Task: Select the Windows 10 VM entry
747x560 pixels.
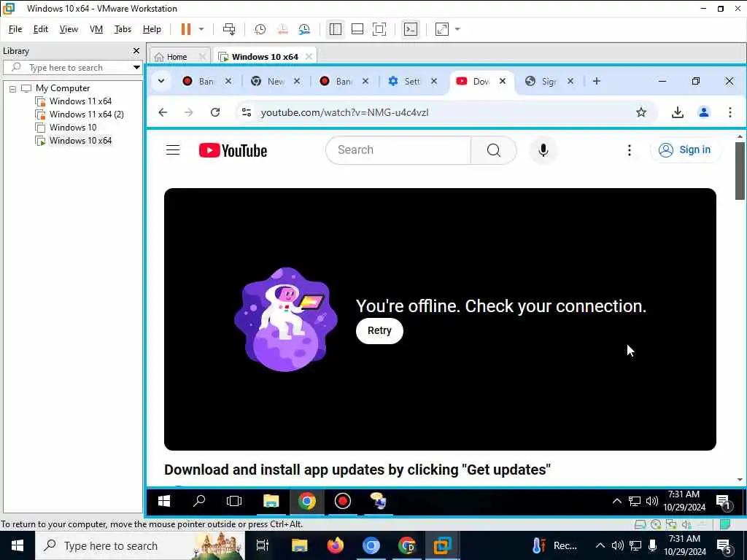Action: coord(72,127)
